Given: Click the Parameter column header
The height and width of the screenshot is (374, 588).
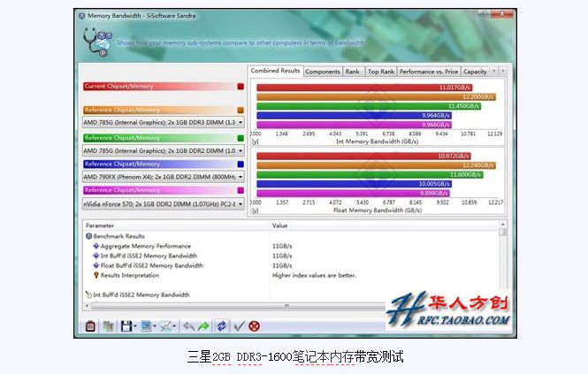Looking at the screenshot, I should tap(175, 225).
